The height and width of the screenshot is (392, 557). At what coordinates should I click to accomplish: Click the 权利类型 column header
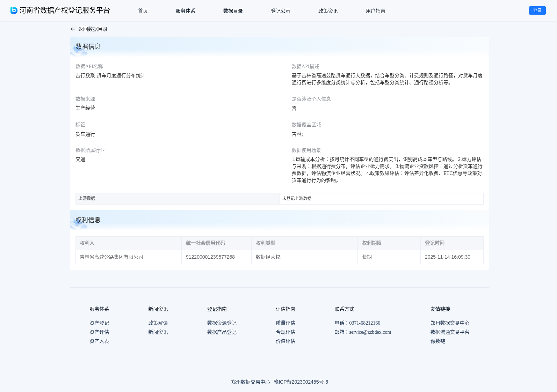(x=305, y=243)
